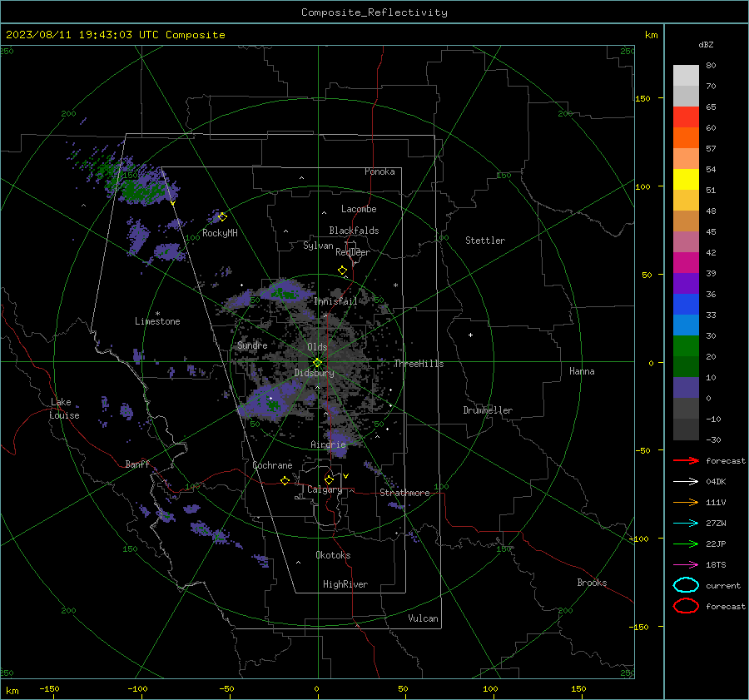Click the RedDeer city label
The height and width of the screenshot is (700, 749).
(353, 252)
